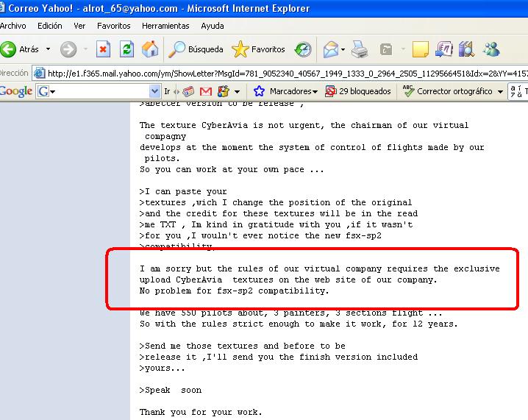Open the Ayuda menu
The image size is (528, 420).
click(x=213, y=26)
